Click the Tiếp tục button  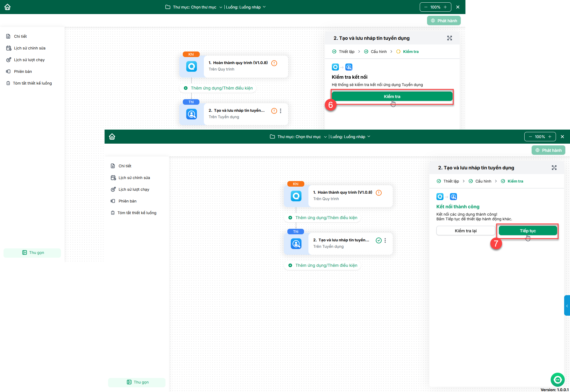click(x=528, y=231)
